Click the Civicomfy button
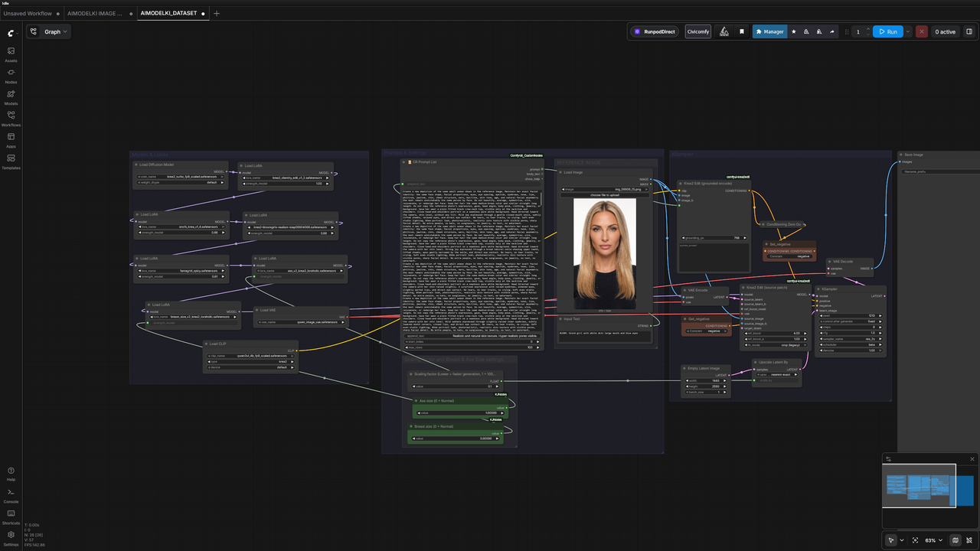The height and width of the screenshot is (551, 980). (x=697, y=31)
